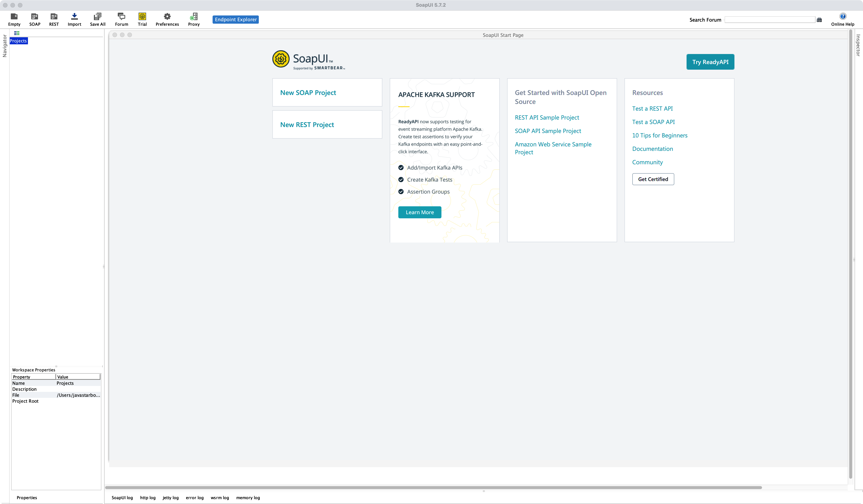Select the Projects node in navigator
This screenshot has height=504, width=863.
[18, 41]
